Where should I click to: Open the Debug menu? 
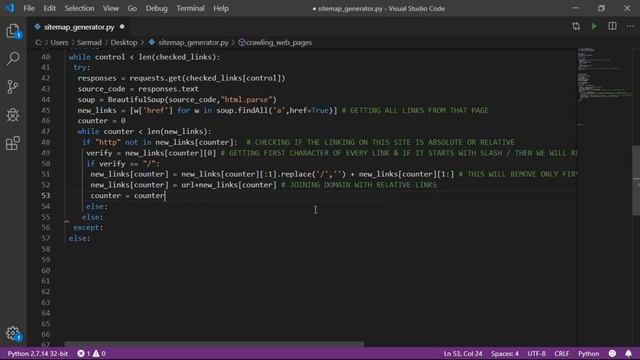click(x=156, y=8)
